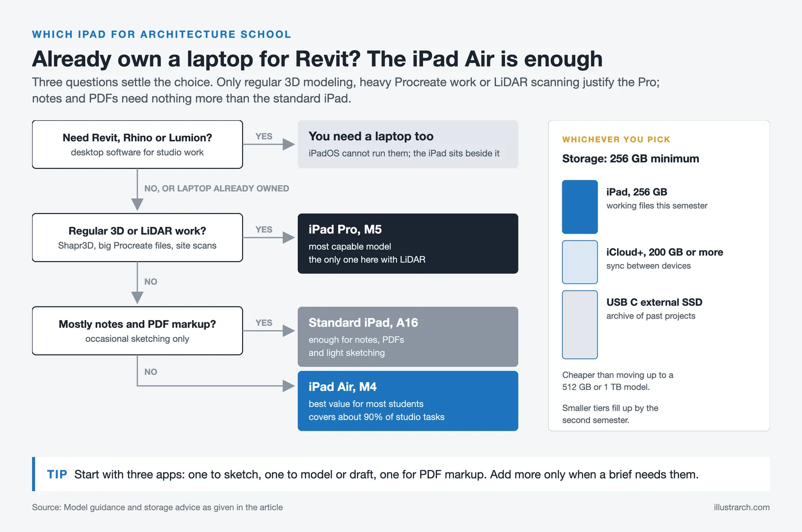Select the 'Standard iPad, A16' result card

click(x=408, y=337)
